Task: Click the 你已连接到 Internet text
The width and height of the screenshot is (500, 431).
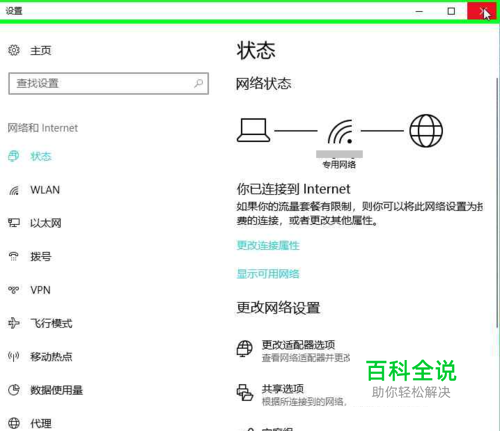Action: (293, 189)
